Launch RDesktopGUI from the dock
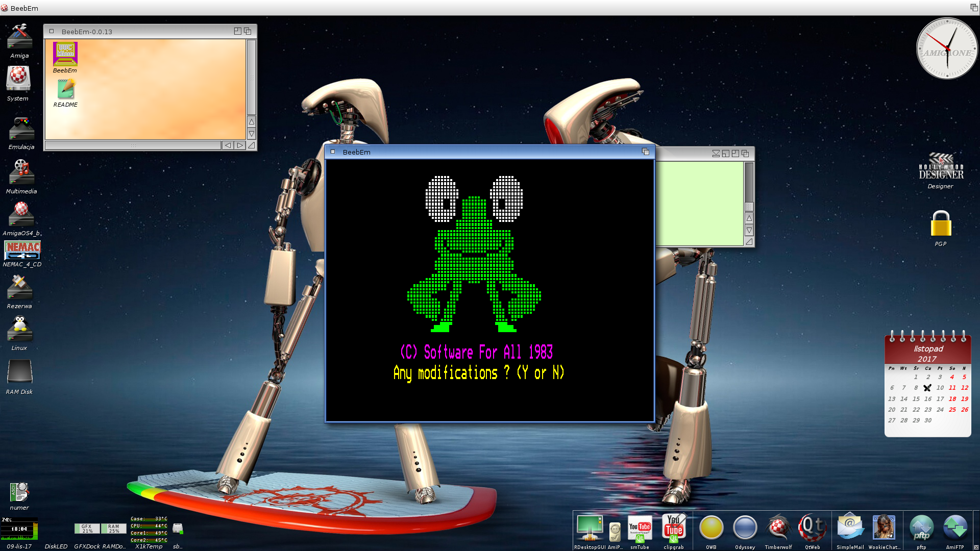The image size is (980, 551). tap(590, 528)
